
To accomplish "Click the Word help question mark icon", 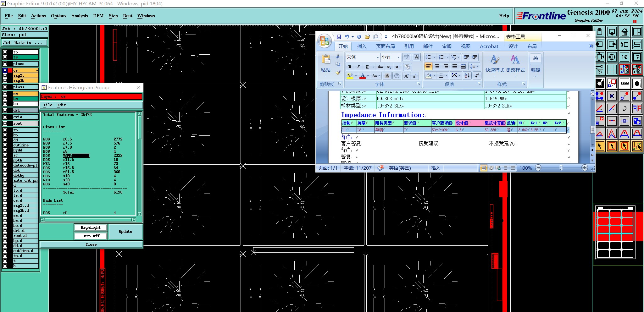I will pos(591,46).
